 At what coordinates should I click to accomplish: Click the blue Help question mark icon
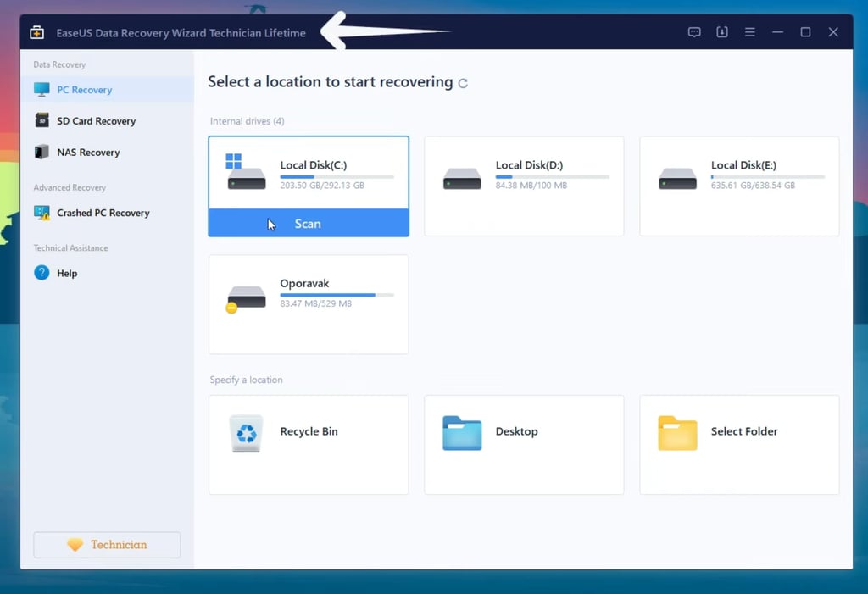(x=42, y=272)
